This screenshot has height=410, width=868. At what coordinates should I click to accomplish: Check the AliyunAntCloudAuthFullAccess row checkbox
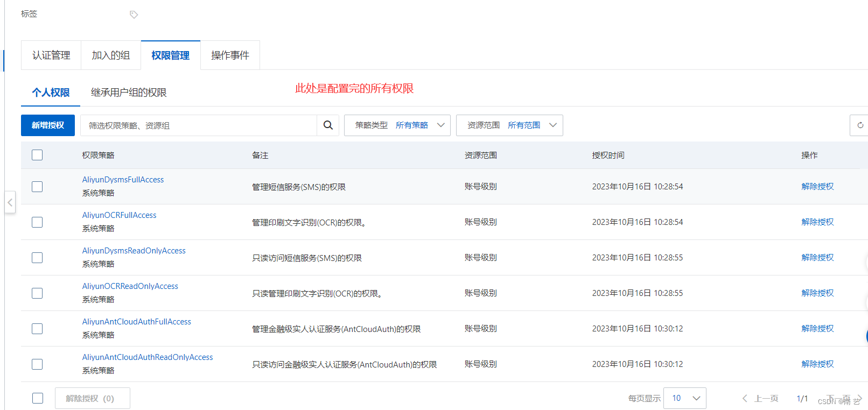click(x=37, y=329)
